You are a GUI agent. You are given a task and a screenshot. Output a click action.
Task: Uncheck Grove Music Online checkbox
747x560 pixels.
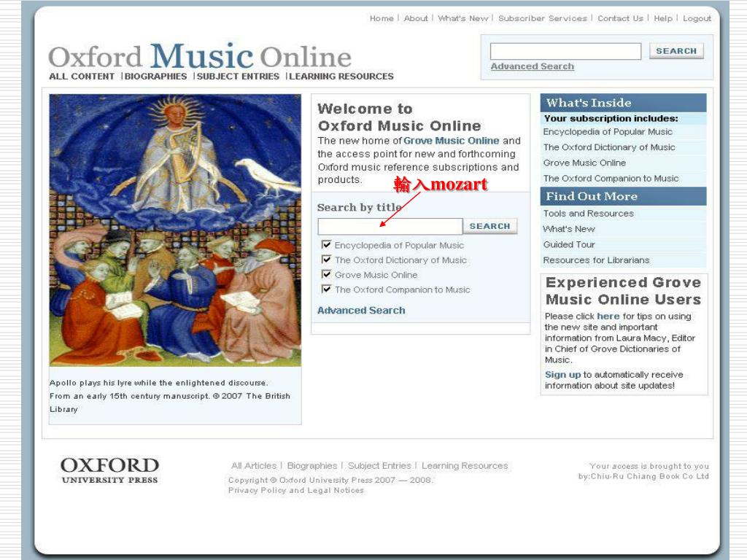(326, 274)
